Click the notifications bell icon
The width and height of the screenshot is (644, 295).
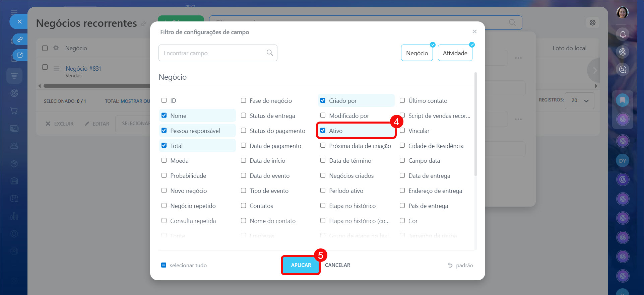[623, 34]
